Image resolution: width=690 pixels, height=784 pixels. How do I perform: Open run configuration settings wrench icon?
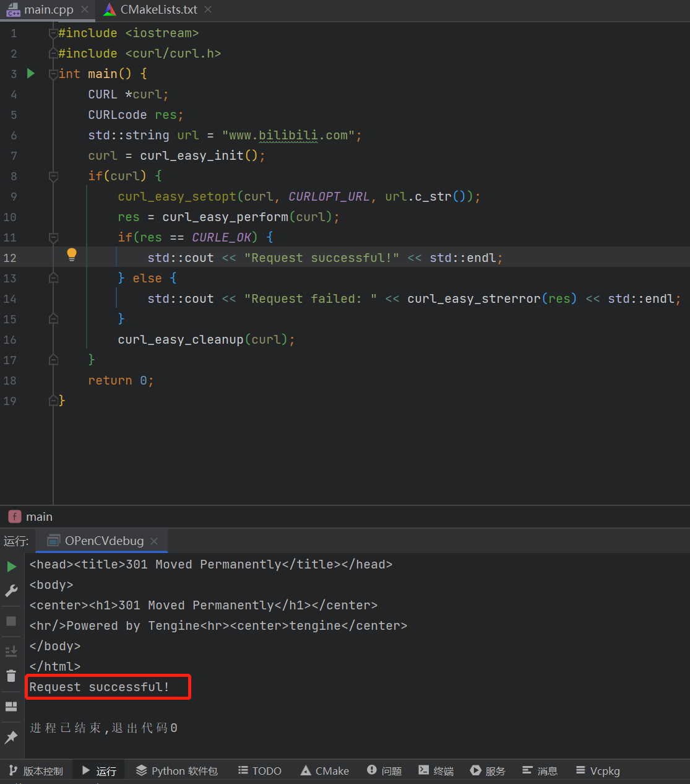click(x=11, y=591)
